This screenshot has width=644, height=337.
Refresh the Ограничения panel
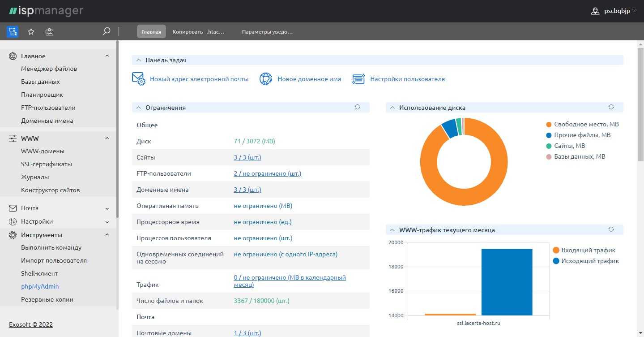point(357,107)
